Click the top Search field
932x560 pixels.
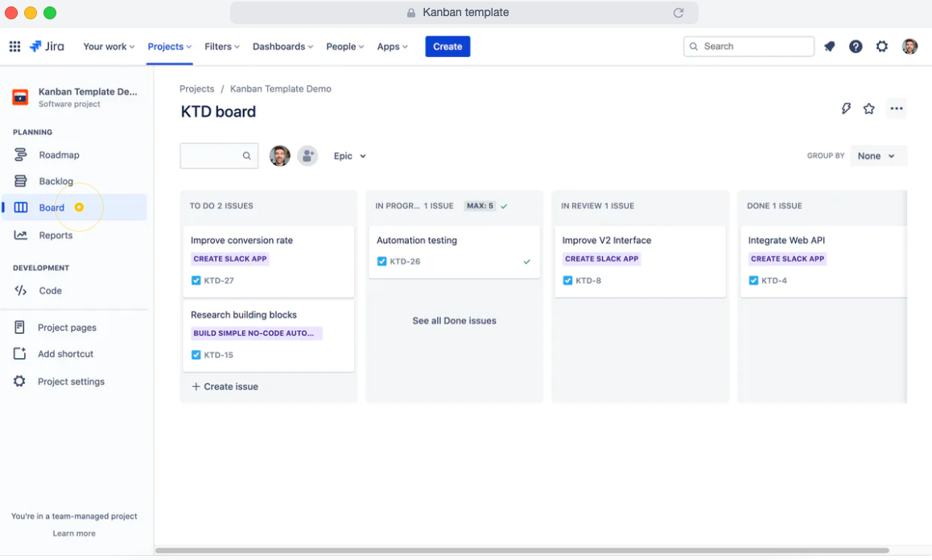pyautogui.click(x=749, y=47)
